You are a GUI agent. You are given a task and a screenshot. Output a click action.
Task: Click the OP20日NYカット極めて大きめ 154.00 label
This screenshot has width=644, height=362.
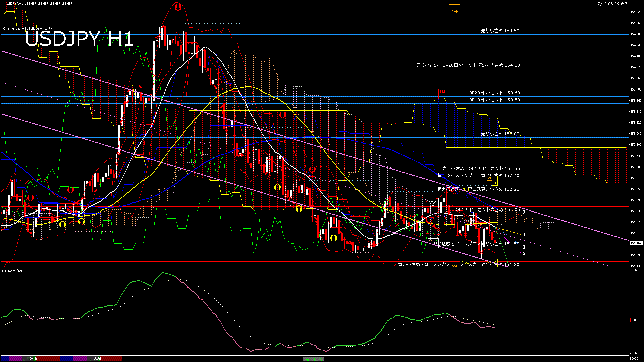pyautogui.click(x=468, y=65)
